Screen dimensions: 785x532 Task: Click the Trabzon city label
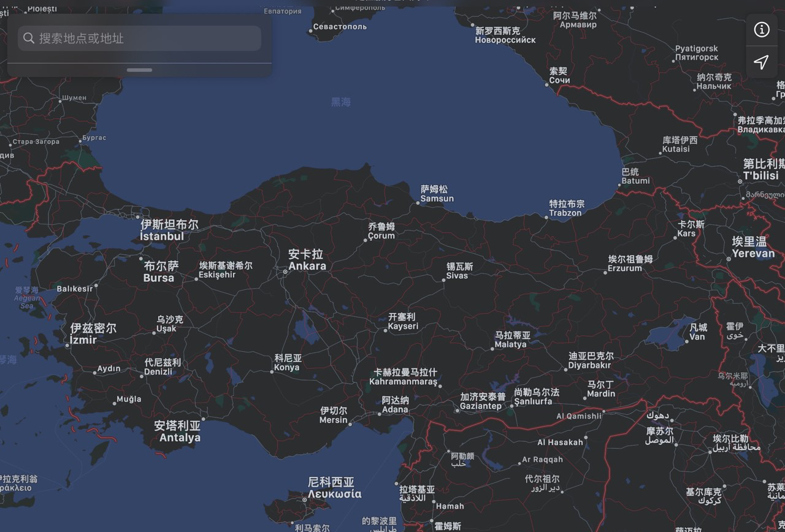pyautogui.click(x=566, y=208)
